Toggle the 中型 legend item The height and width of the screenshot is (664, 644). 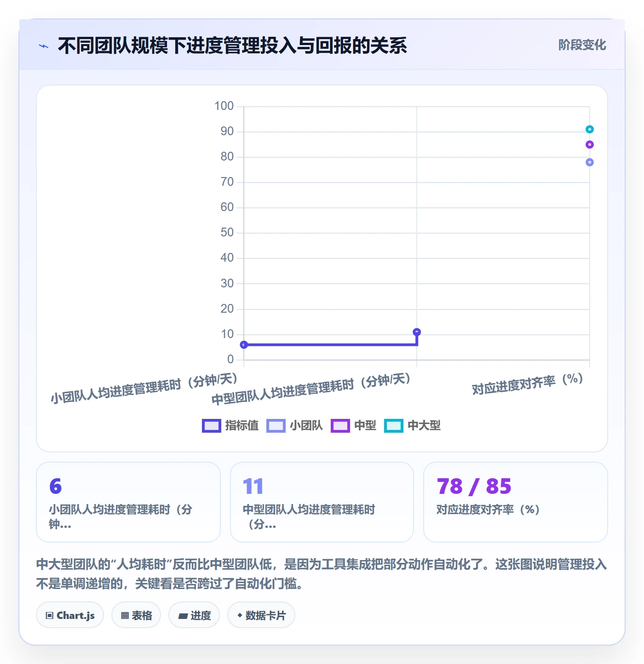tap(354, 426)
